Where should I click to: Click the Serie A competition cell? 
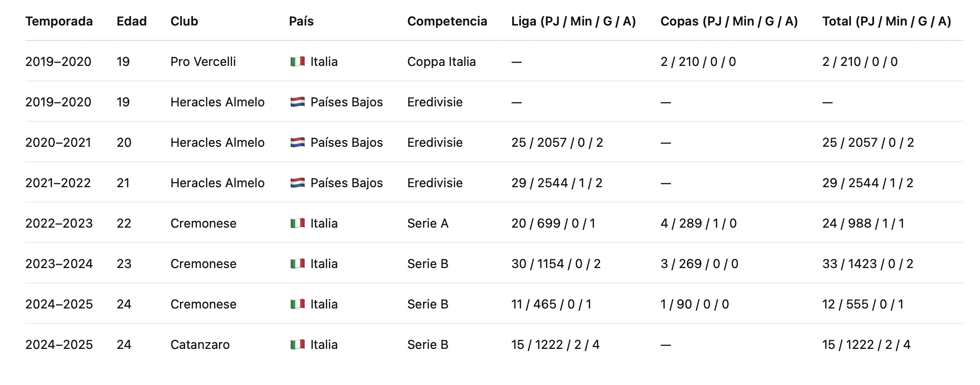click(428, 223)
